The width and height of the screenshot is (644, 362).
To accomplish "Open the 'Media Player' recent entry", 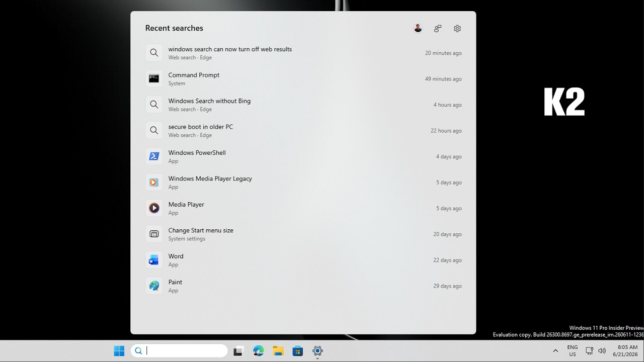I will click(x=303, y=208).
